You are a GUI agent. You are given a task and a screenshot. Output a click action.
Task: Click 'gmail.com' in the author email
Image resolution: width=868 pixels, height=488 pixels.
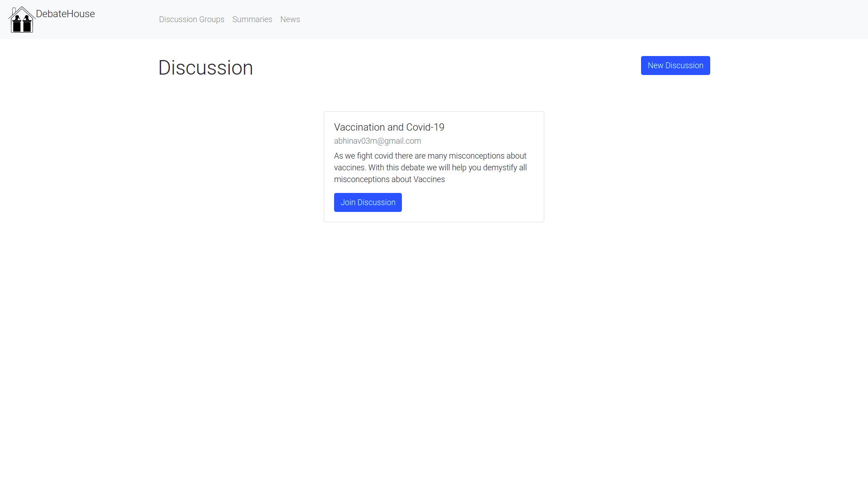point(402,141)
